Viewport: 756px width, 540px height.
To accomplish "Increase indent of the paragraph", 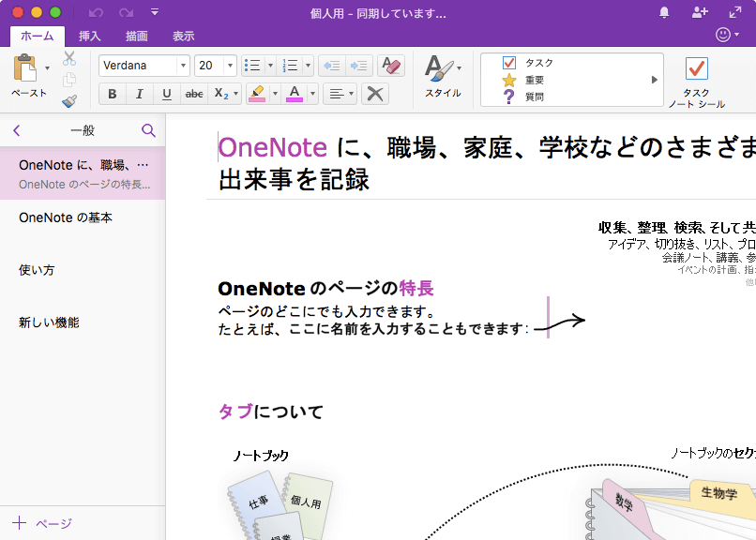I will click(358, 66).
